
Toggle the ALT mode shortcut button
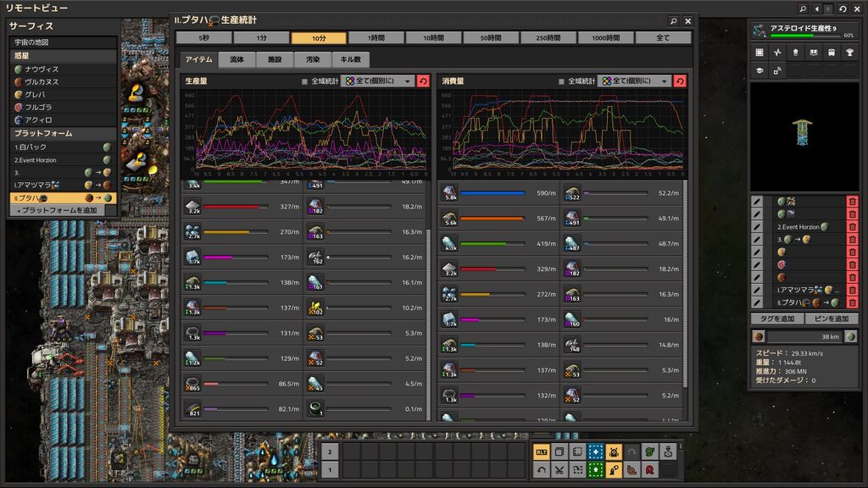pos(542,452)
